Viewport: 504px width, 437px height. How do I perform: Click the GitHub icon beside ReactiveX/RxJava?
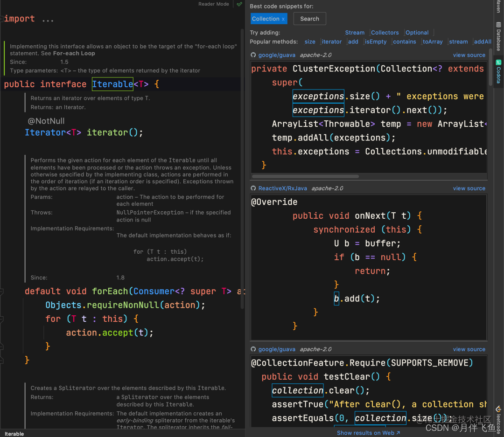[253, 188]
